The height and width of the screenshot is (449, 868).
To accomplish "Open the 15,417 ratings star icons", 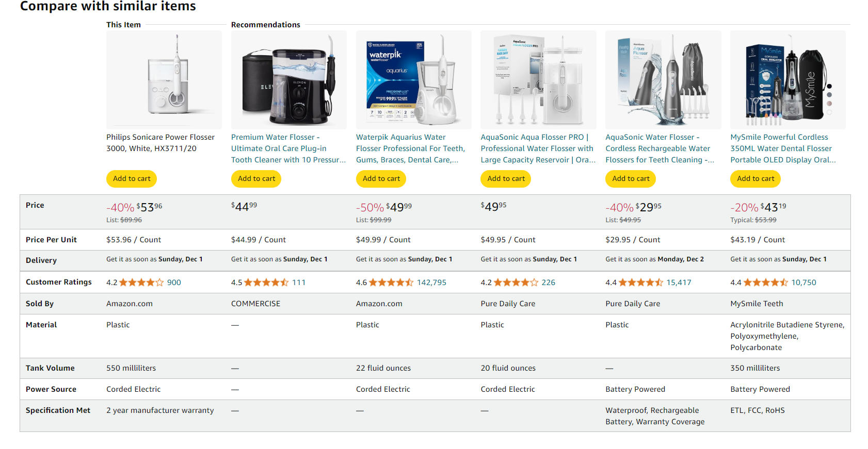I will [641, 282].
